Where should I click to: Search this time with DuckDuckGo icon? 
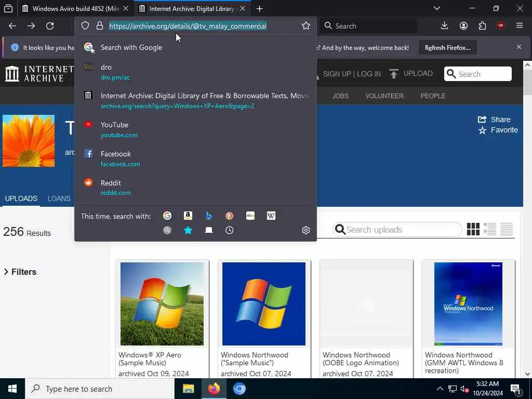click(229, 216)
